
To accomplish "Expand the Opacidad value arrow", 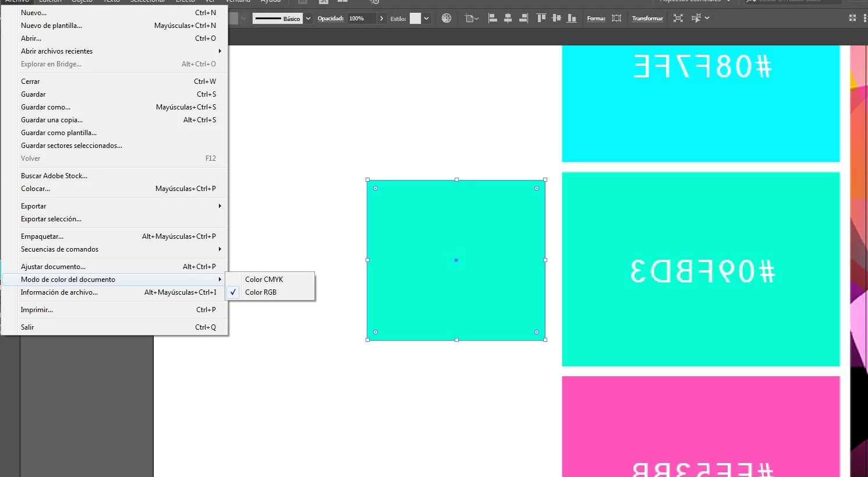I will [x=381, y=19].
